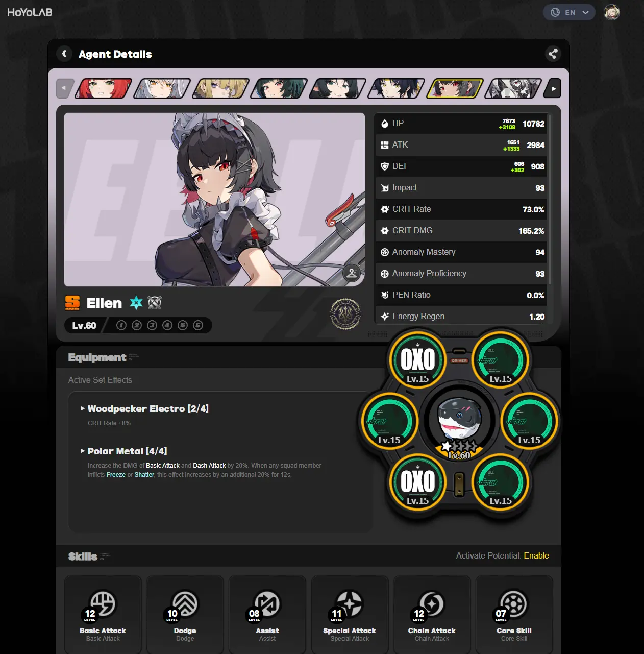644x654 pixels.
Task: Open the shark W-Engine Lv.60 center
Action: (x=459, y=421)
